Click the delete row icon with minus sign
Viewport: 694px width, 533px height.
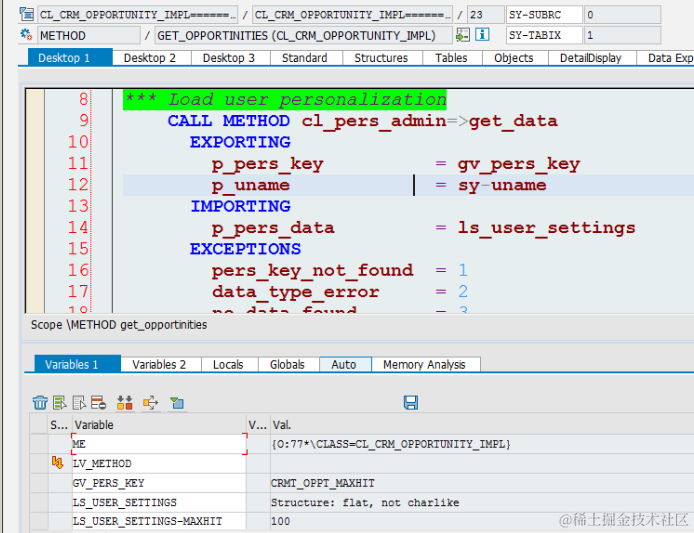click(98, 402)
